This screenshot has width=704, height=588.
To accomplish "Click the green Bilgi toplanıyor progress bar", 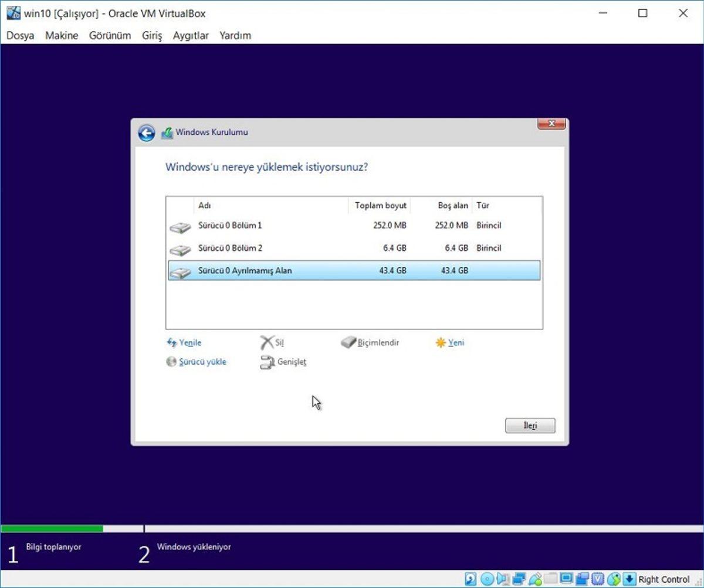I will point(53,528).
